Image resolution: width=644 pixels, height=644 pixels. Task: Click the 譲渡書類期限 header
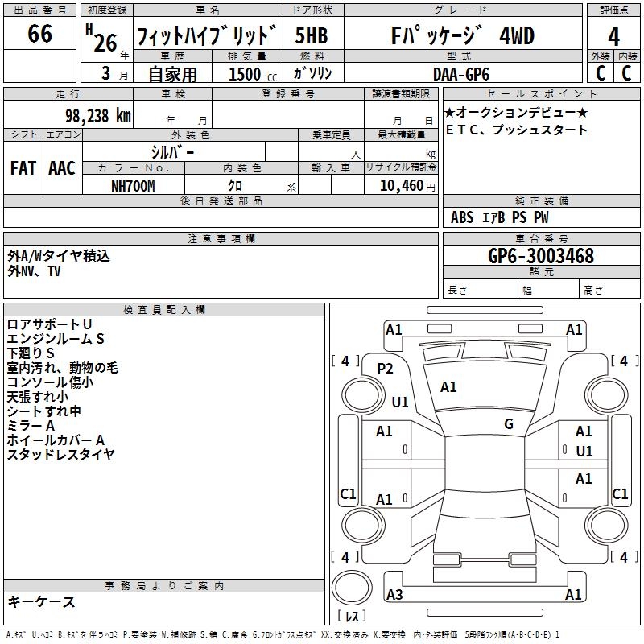(401, 93)
